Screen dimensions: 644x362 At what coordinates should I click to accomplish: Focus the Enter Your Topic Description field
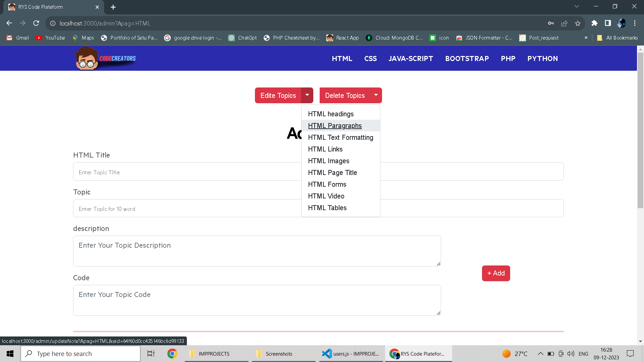click(257, 251)
